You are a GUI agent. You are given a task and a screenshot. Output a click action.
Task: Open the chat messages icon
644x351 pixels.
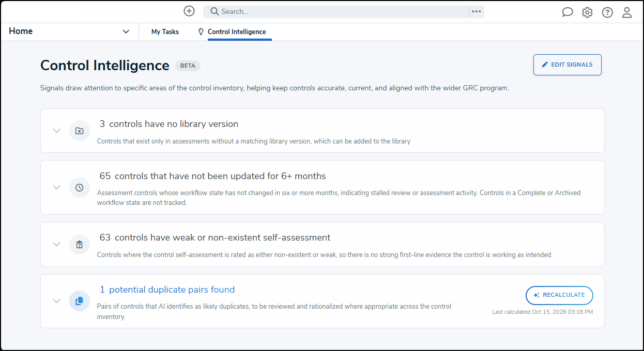tap(568, 12)
